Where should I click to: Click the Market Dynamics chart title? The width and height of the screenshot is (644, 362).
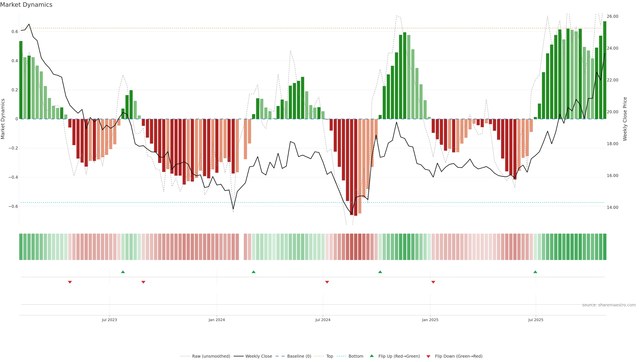(x=26, y=5)
